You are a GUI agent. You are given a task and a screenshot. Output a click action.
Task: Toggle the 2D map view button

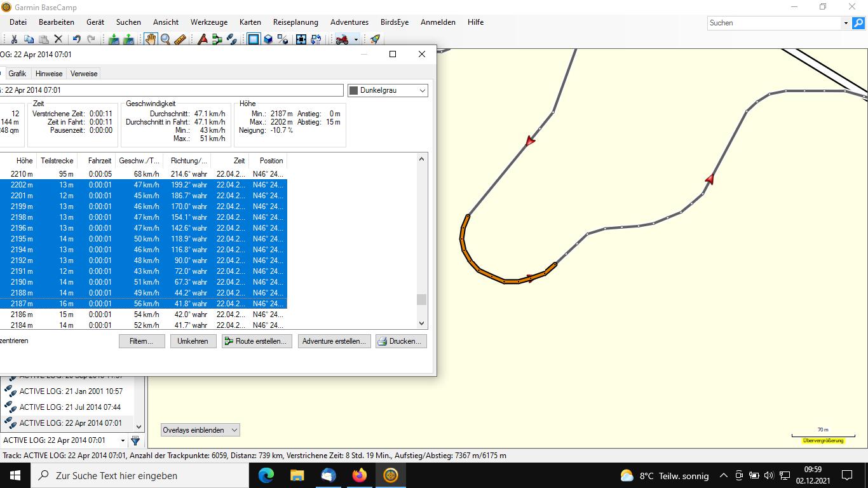(254, 39)
